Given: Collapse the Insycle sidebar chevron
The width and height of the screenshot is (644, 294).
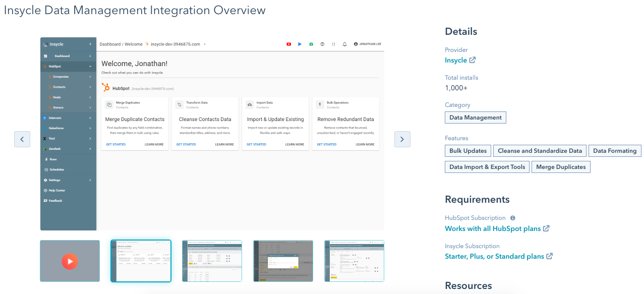Looking at the screenshot, I should point(90,44).
